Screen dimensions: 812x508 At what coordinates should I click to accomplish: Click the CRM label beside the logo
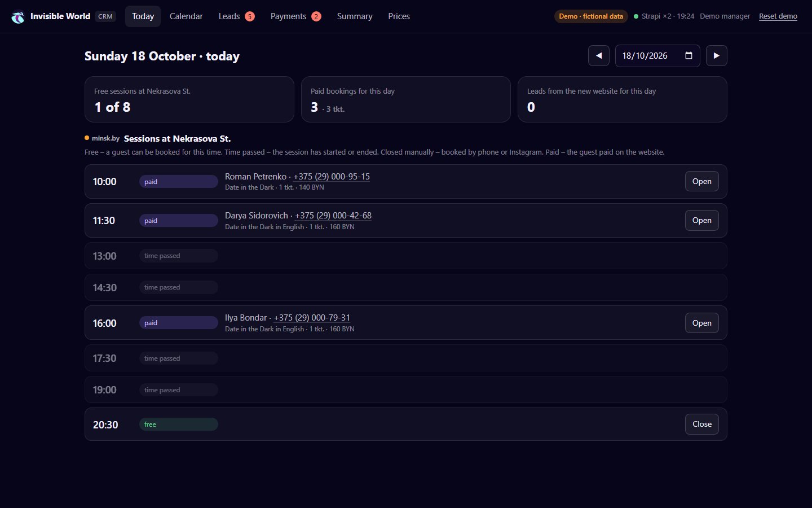point(105,16)
